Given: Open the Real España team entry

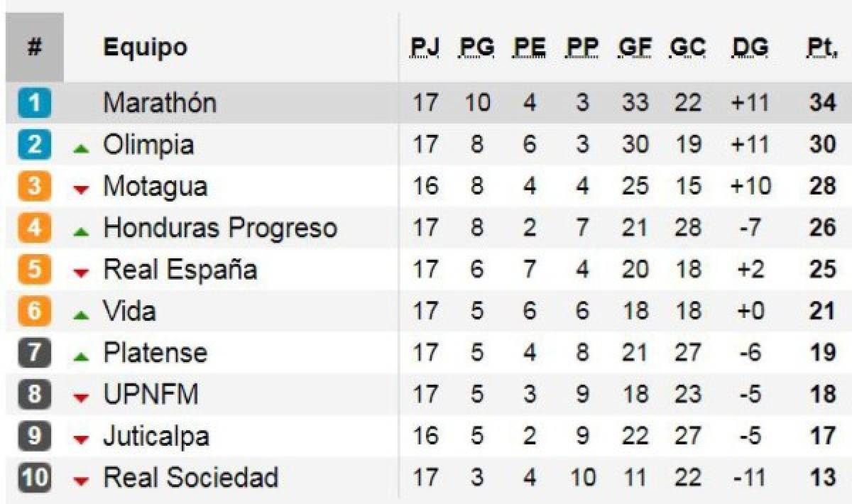Looking at the screenshot, I should point(180,270).
